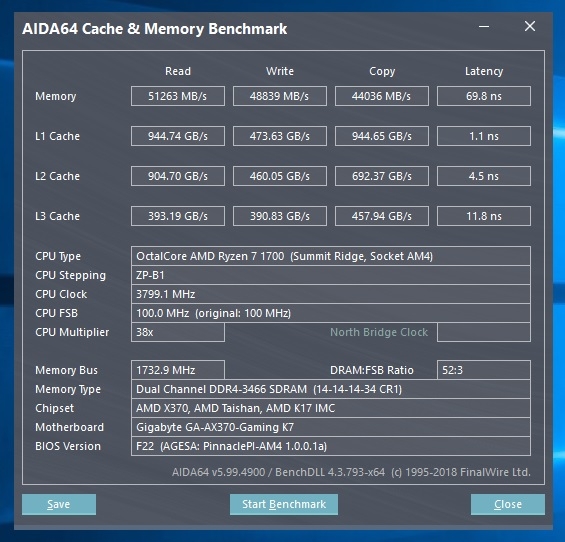Click DRAM:FSB Ratio field 52:3

coord(484,370)
